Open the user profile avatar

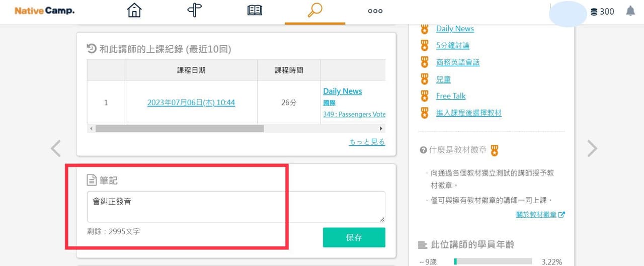point(568,14)
